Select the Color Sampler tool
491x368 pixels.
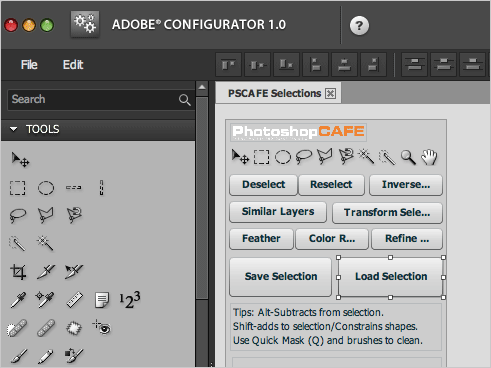pos(45,300)
